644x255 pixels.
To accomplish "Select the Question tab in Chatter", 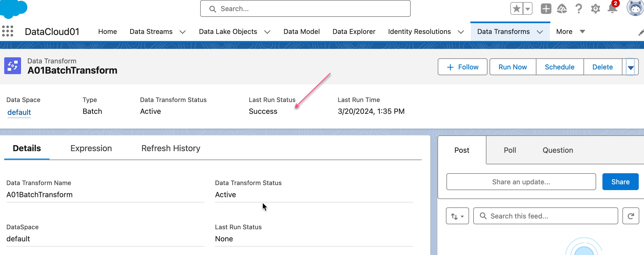I will point(558,150).
